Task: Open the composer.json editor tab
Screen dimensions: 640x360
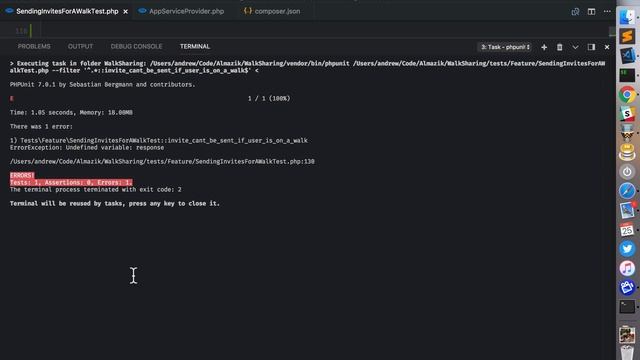Action: coord(272,11)
